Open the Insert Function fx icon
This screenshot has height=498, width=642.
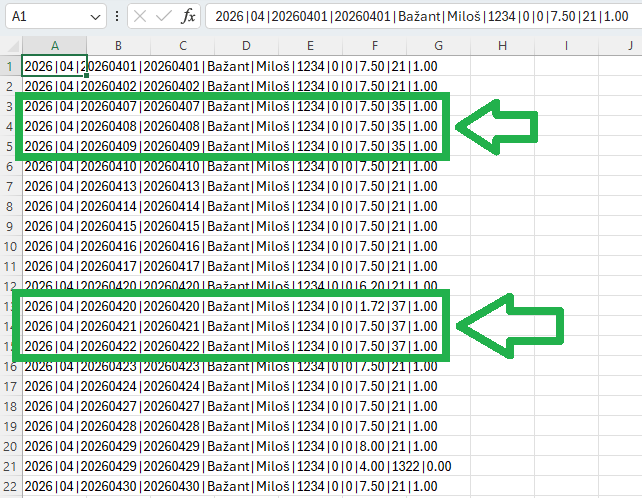click(x=188, y=16)
